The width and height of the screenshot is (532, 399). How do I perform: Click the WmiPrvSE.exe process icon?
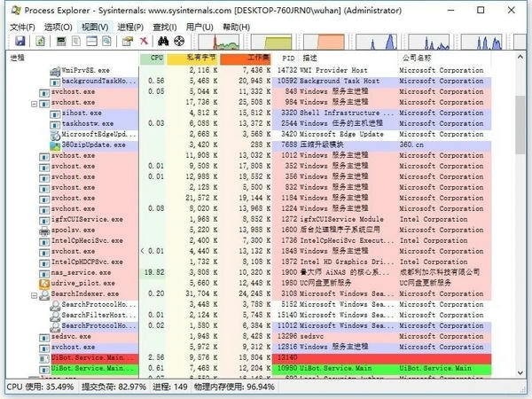coord(55,71)
